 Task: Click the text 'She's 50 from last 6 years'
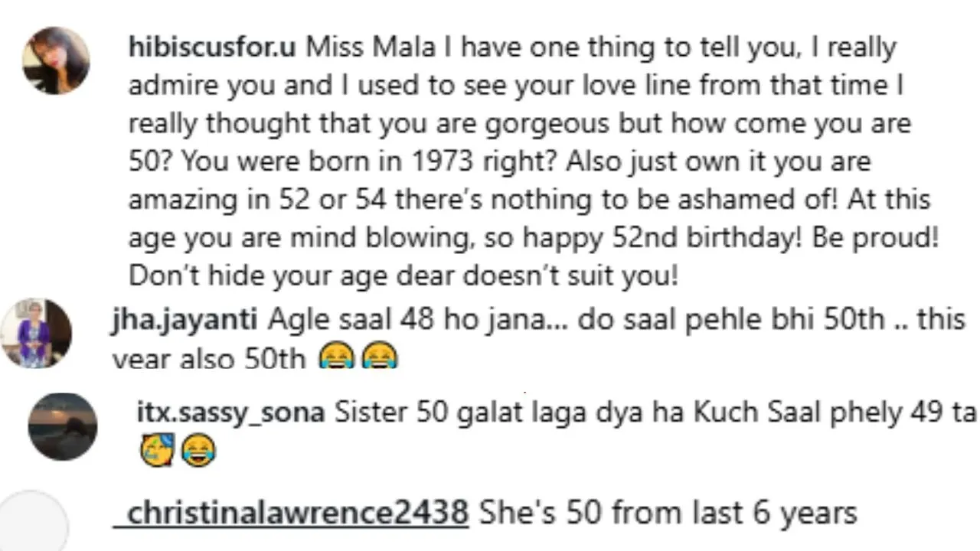(668, 513)
